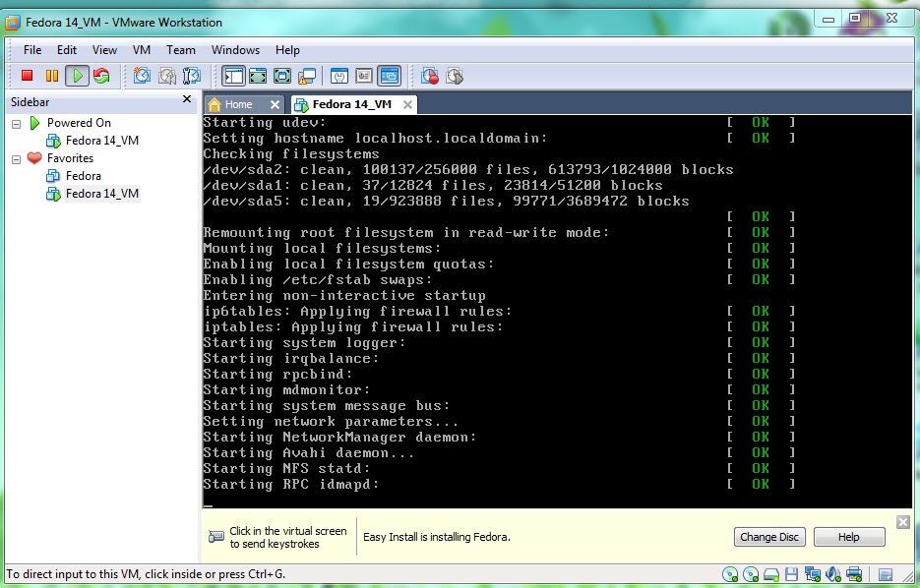Click the first CD/DVD drive status icon
This screenshot has height=588, width=920.
pyautogui.click(x=730, y=574)
